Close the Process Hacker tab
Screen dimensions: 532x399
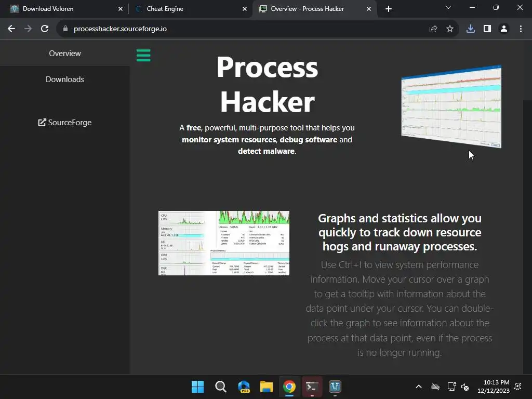pos(369,9)
